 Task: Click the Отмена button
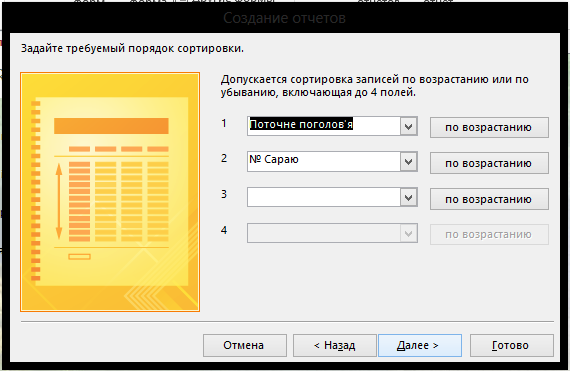(x=245, y=345)
